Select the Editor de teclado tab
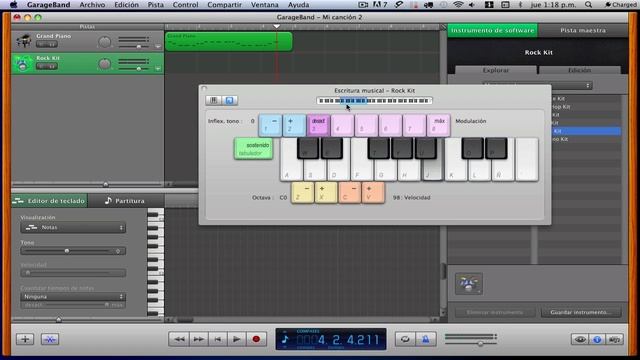 [x=49, y=201]
